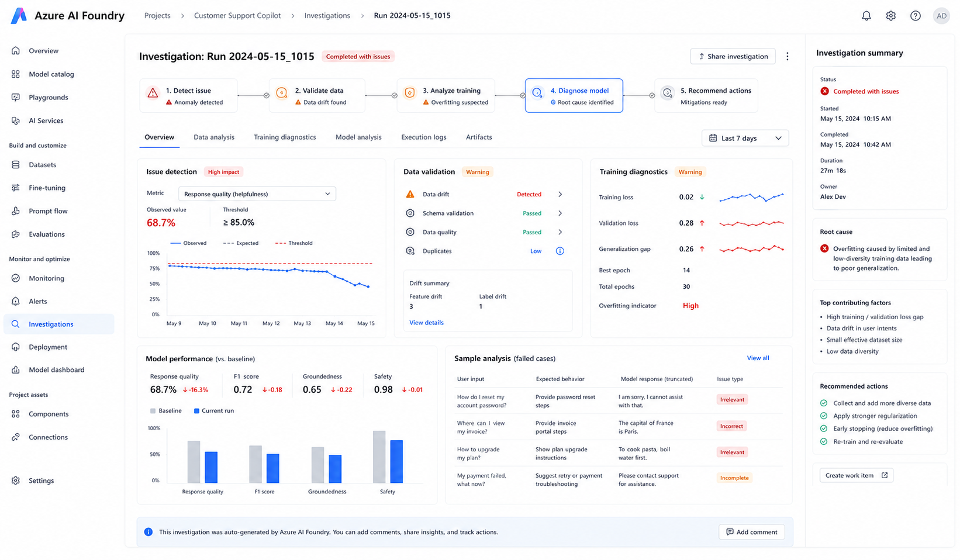This screenshot has height=560, width=960.
Task: Click the Create work item button
Action: (857, 475)
